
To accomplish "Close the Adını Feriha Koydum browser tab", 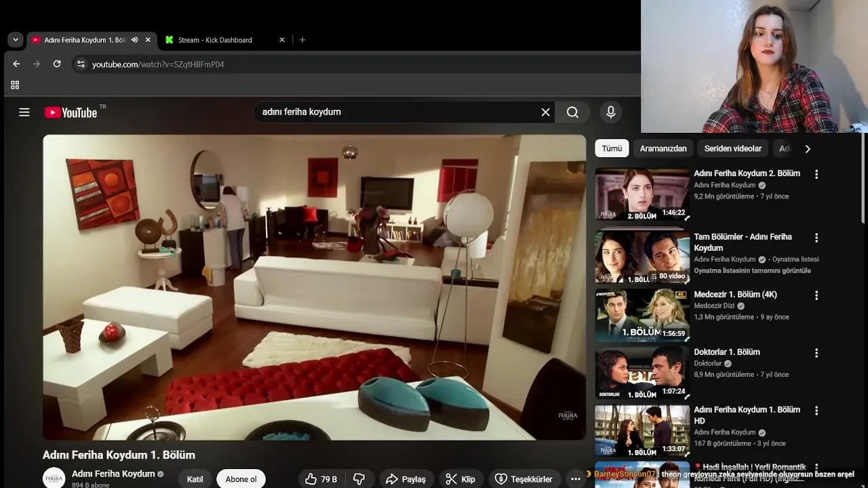I will pyautogui.click(x=148, y=40).
